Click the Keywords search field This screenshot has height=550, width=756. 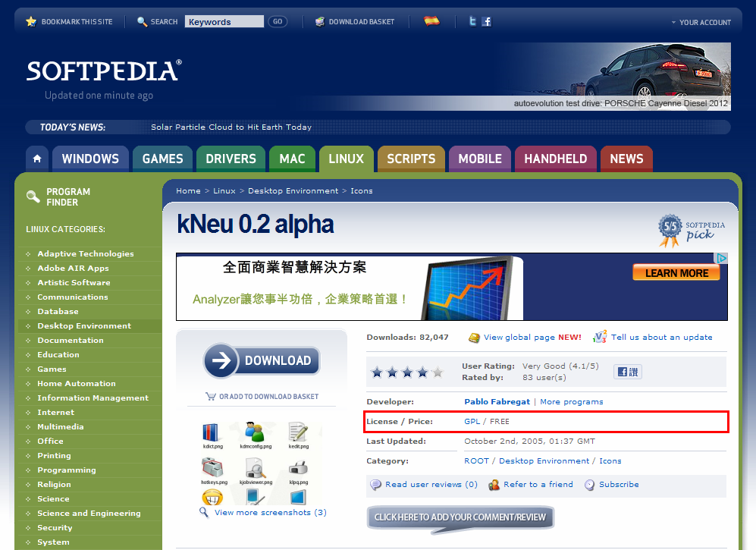pyautogui.click(x=224, y=22)
